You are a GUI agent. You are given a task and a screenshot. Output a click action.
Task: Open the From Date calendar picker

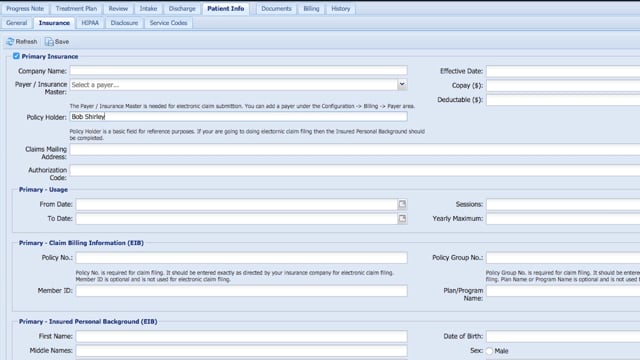(402, 204)
